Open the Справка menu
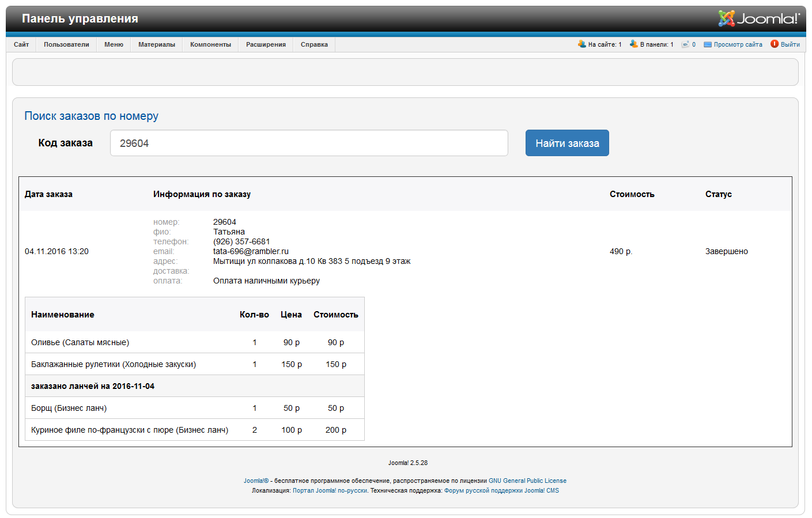 point(314,44)
